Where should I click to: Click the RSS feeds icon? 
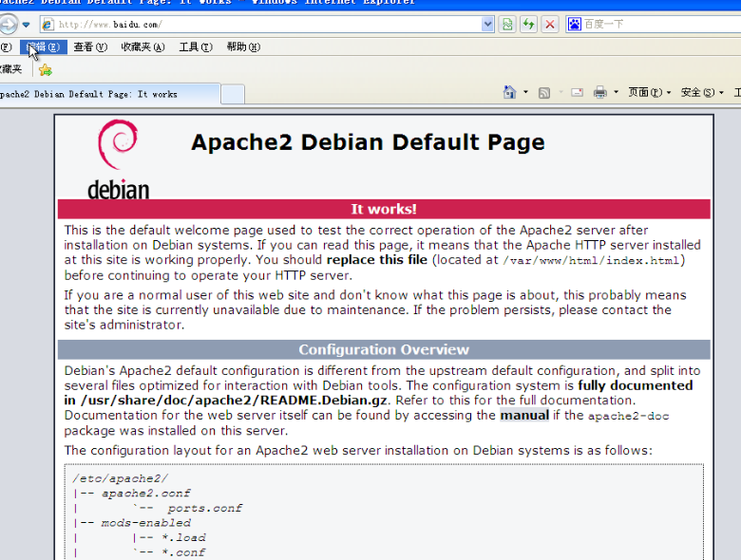[x=544, y=93]
